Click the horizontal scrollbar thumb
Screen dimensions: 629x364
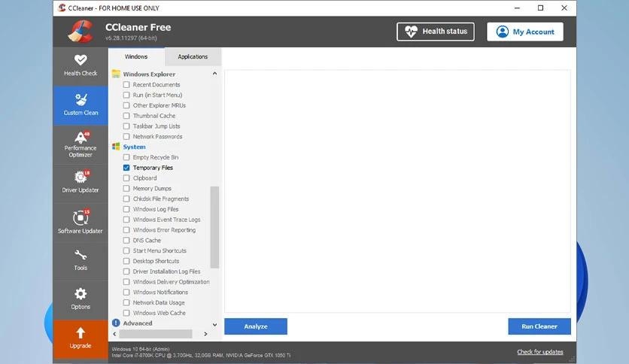tap(156, 333)
